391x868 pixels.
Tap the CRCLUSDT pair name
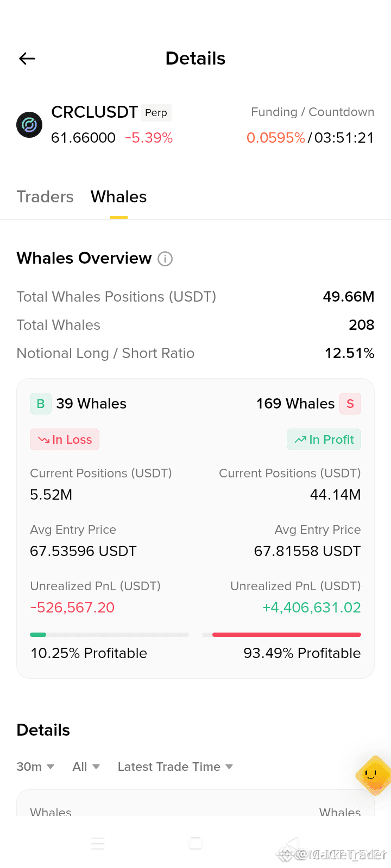click(94, 112)
